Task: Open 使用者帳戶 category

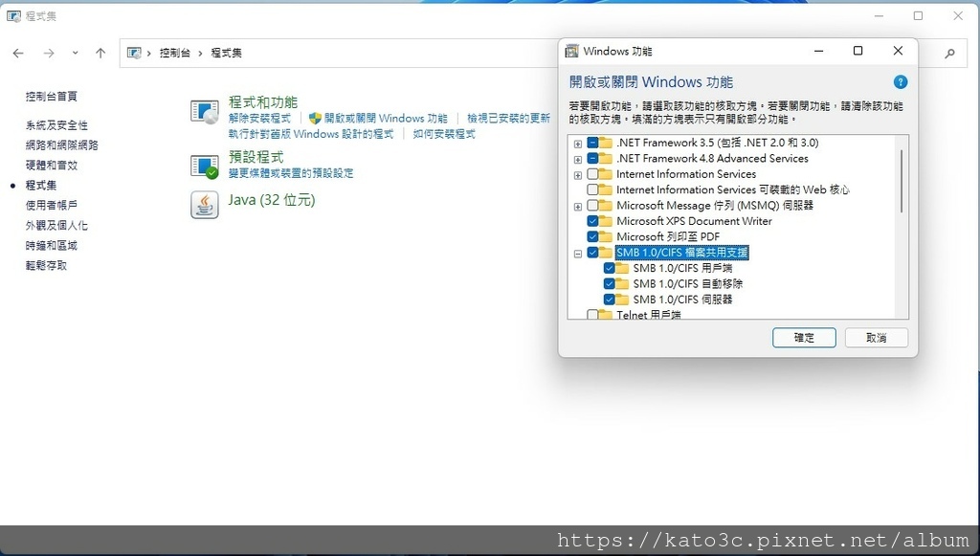Action: (x=52, y=205)
